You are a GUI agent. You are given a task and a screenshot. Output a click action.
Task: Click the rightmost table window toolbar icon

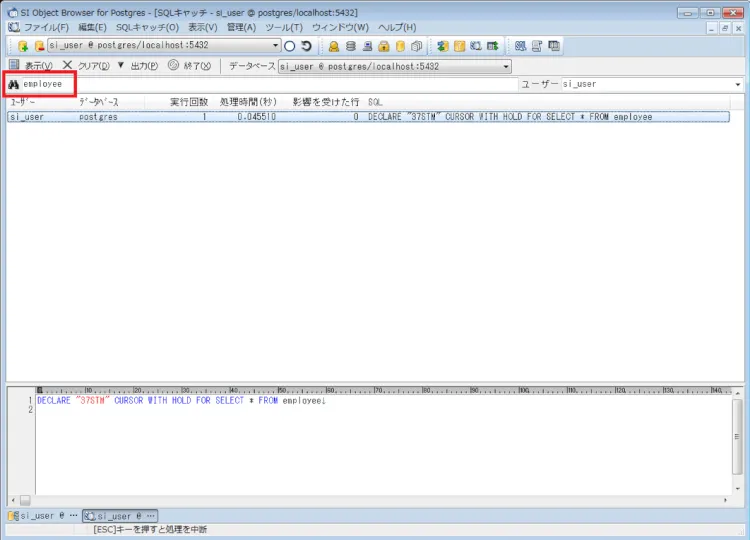(x=553, y=46)
